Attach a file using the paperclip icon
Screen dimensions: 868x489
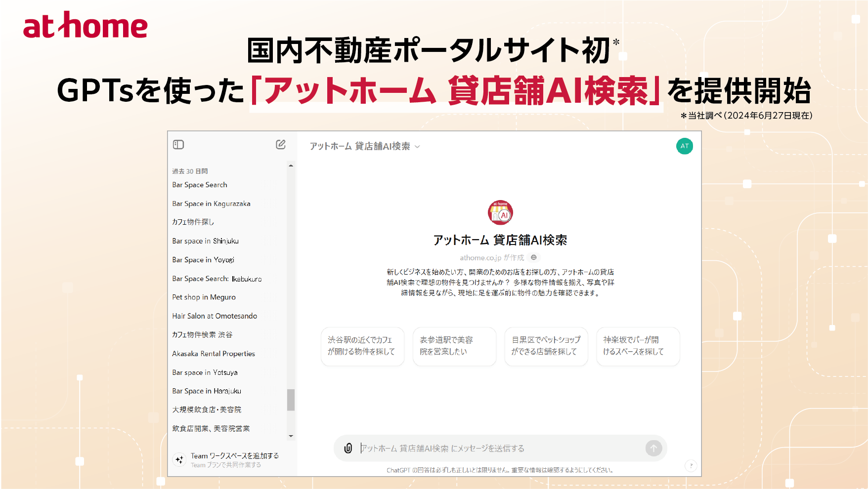(348, 448)
